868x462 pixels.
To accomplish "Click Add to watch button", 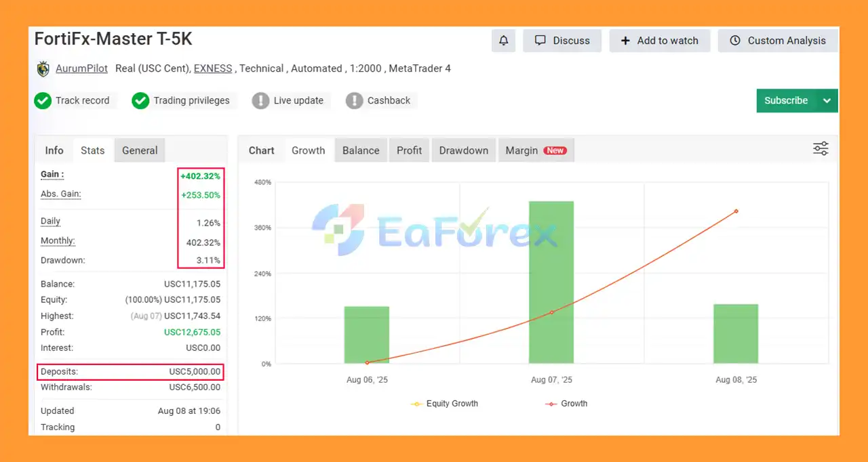I will click(659, 41).
